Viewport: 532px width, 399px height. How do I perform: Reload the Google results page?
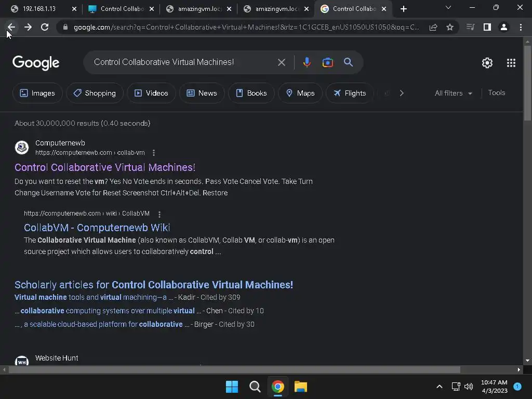45,27
